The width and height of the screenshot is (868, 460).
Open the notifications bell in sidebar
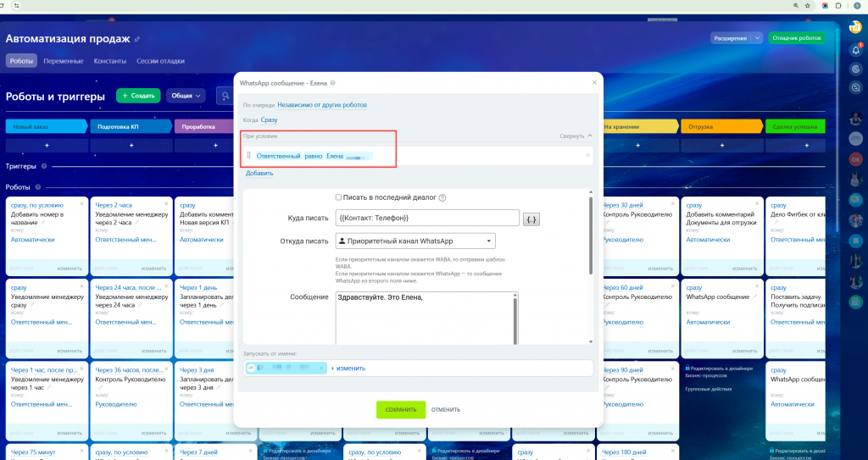pos(856,50)
